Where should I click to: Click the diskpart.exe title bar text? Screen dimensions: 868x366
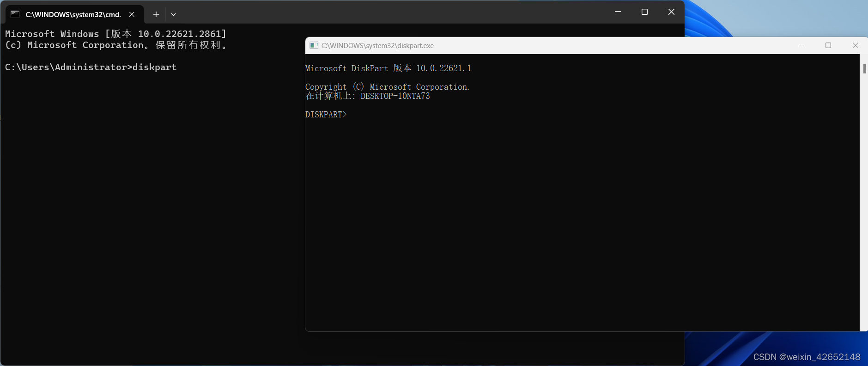pyautogui.click(x=377, y=46)
